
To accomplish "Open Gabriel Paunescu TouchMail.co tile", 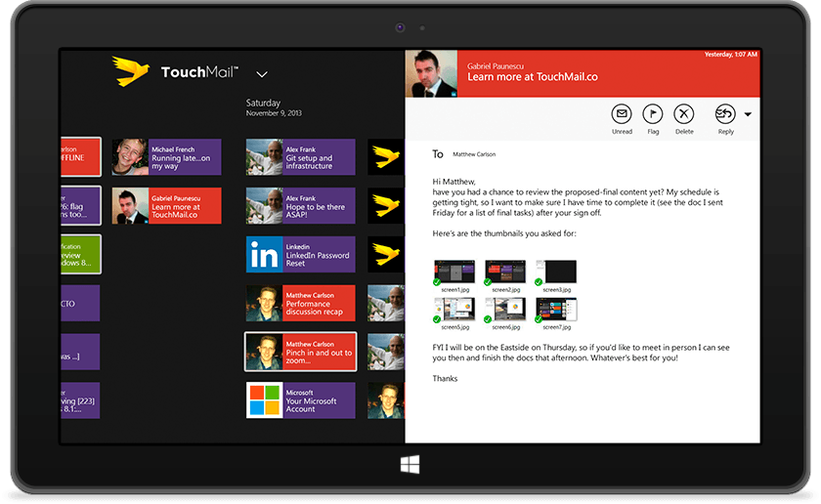I will click(x=166, y=206).
